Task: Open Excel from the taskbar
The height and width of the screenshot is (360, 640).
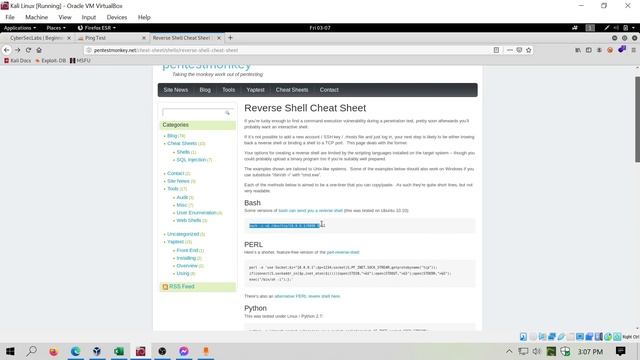Action: click(119, 351)
